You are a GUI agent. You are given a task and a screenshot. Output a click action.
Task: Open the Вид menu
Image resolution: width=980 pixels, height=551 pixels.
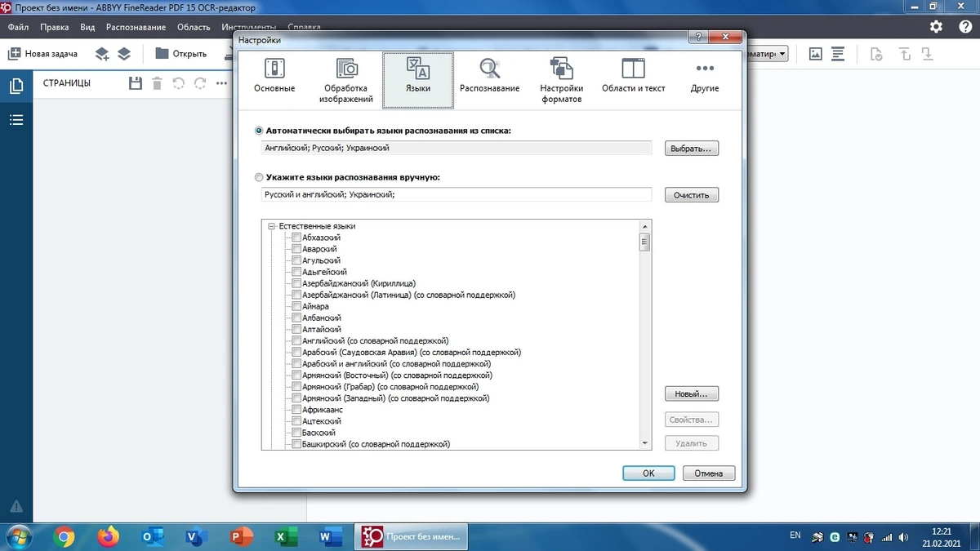point(87,27)
